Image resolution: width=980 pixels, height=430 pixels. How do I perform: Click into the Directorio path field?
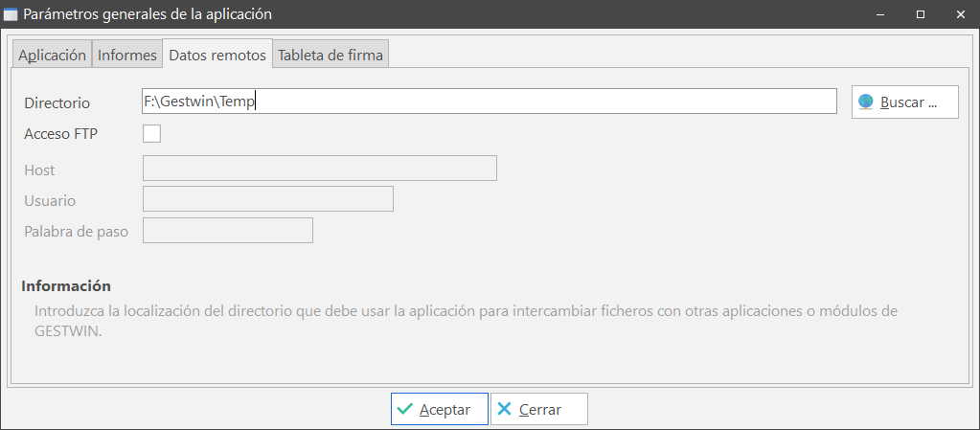489,102
